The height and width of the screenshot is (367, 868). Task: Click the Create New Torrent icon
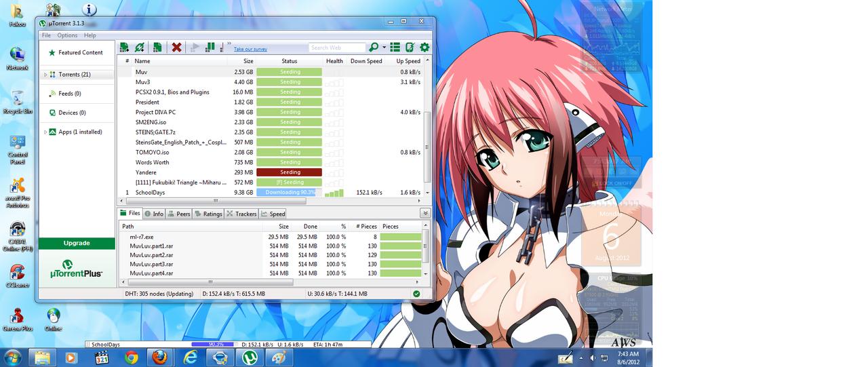point(157,47)
